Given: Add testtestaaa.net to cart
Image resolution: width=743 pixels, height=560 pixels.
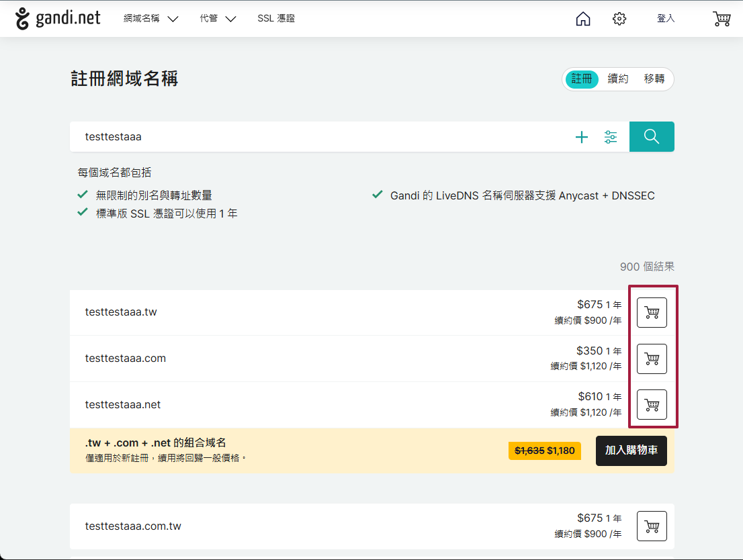Looking at the screenshot, I should coord(652,404).
